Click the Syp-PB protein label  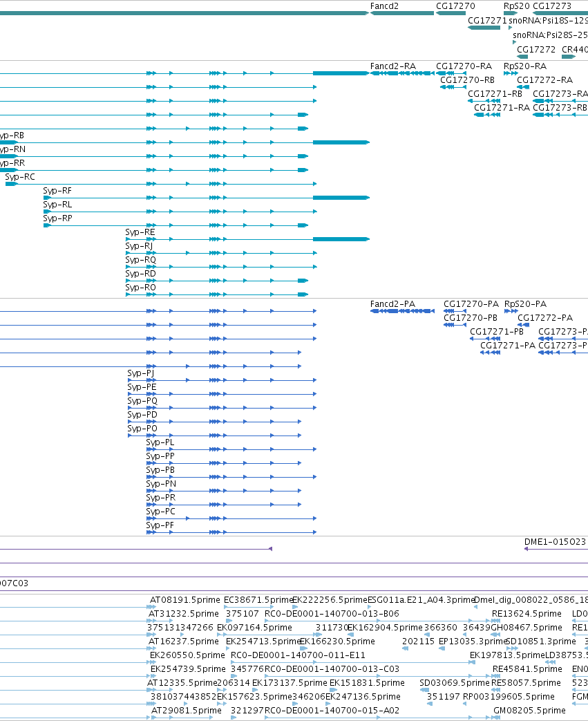(160, 470)
